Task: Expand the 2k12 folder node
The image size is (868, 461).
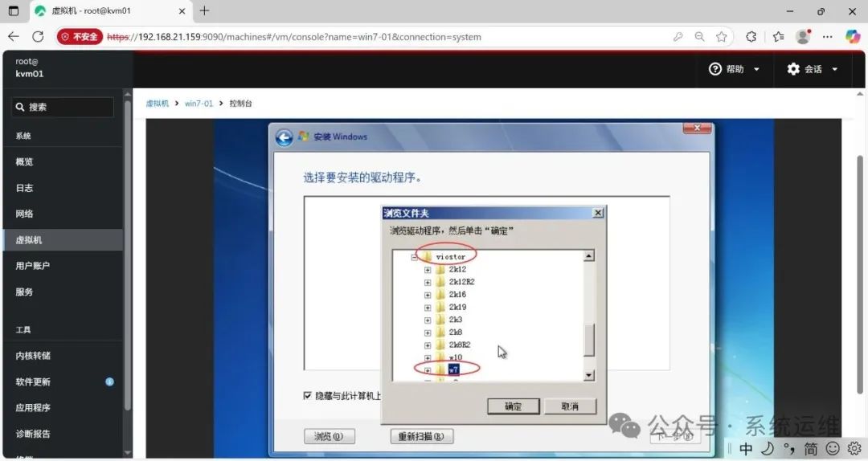Action: (428, 270)
